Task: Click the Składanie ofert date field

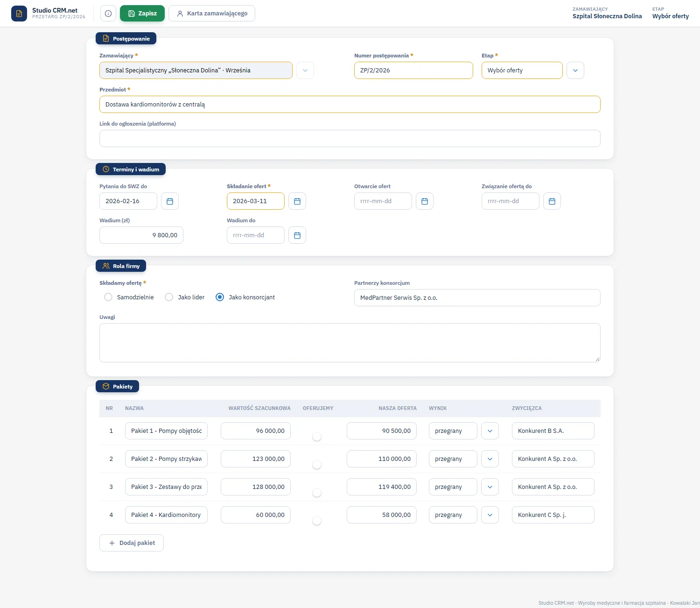Action: coord(256,201)
